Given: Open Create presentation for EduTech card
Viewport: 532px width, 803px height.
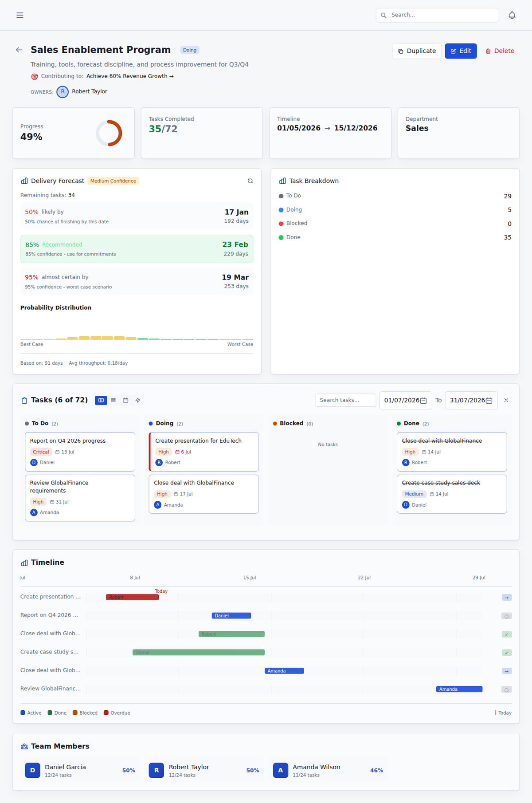Looking at the screenshot, I should click(204, 452).
